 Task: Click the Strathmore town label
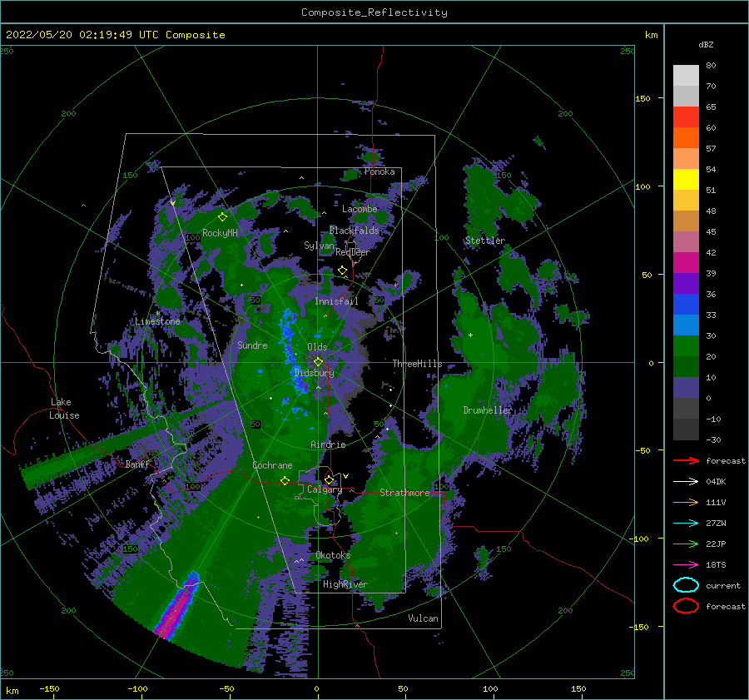(404, 493)
